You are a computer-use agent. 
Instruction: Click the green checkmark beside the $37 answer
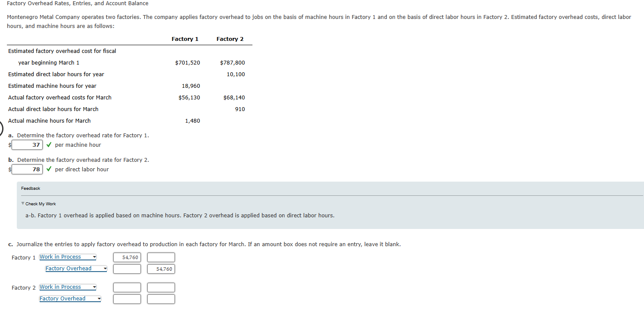point(48,145)
